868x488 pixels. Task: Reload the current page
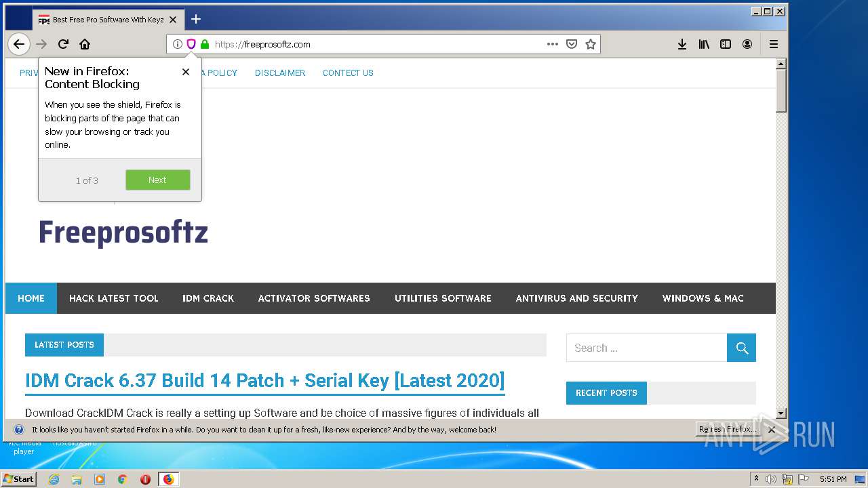(x=63, y=44)
